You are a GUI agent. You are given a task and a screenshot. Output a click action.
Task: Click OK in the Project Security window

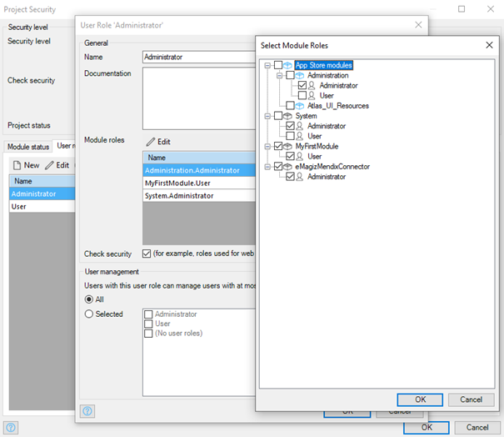coord(427,428)
